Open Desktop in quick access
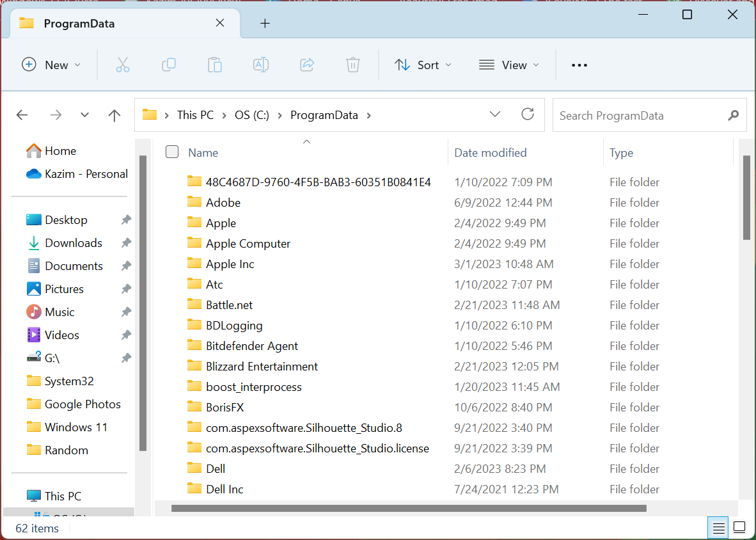The height and width of the screenshot is (540, 756). click(57, 220)
